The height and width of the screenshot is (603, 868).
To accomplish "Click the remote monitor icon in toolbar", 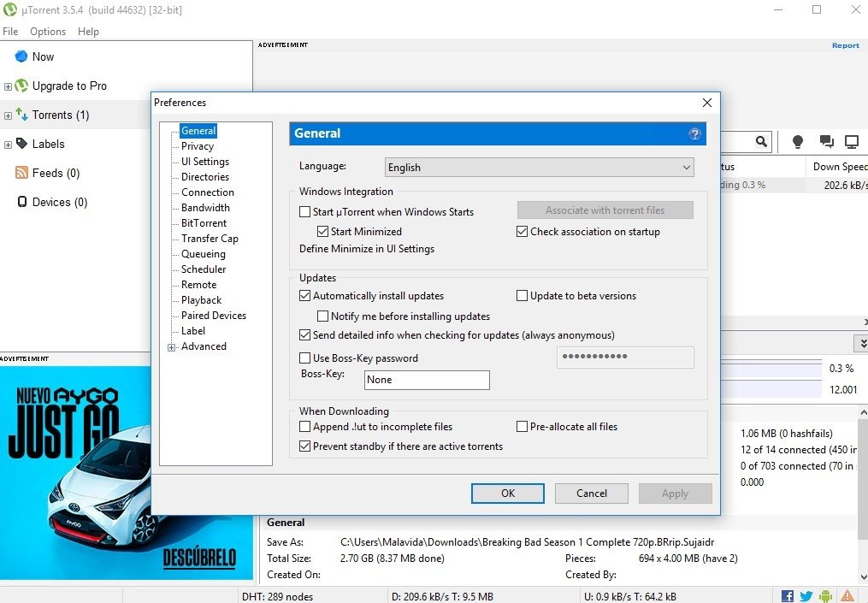I will tap(852, 142).
